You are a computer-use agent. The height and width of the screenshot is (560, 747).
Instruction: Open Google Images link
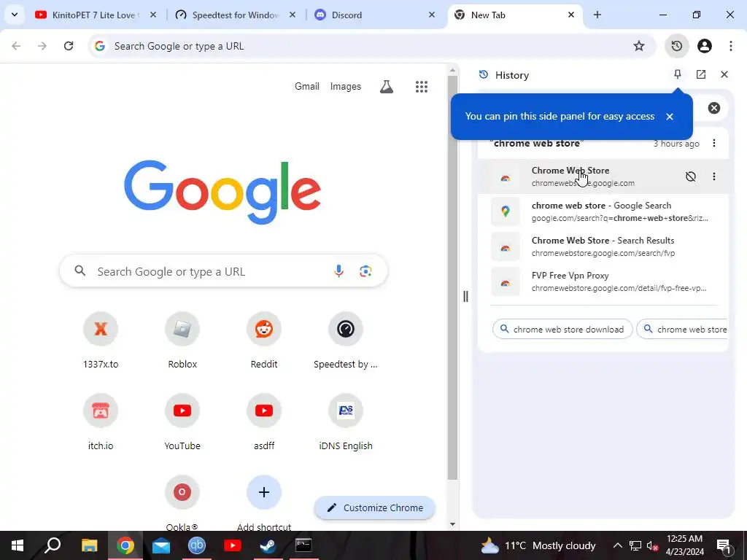point(345,86)
